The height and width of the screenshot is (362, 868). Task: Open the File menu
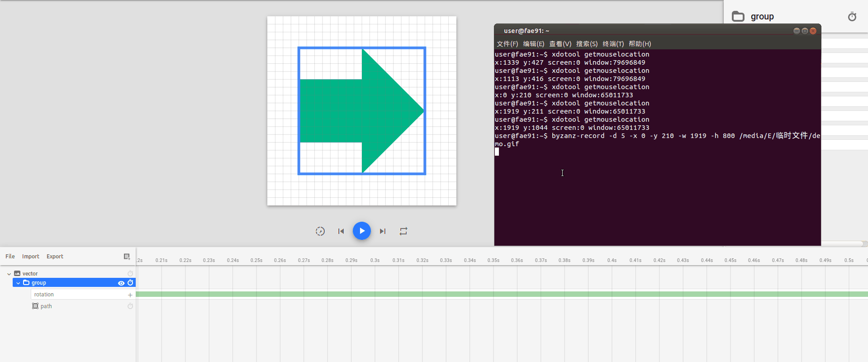10,257
